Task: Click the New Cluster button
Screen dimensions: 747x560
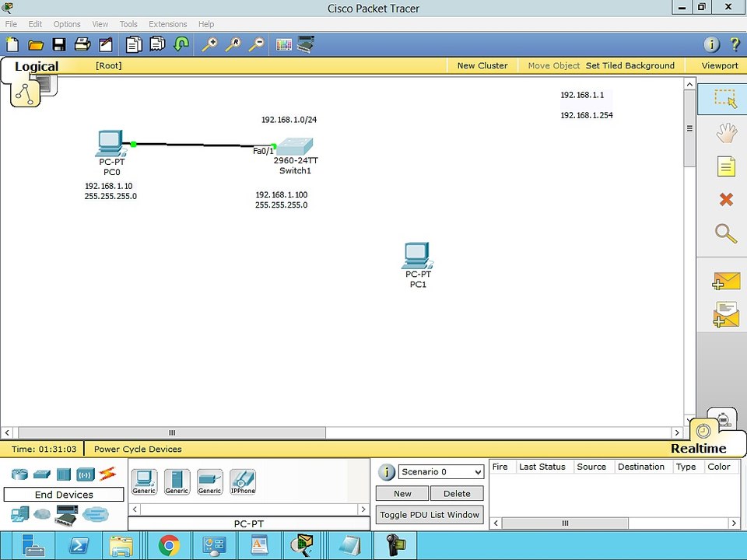Action: (x=482, y=65)
